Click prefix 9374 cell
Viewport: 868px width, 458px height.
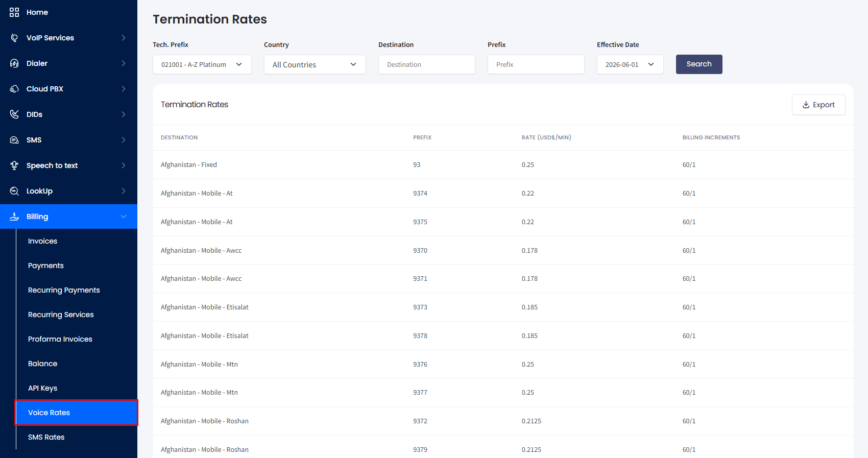pos(420,194)
